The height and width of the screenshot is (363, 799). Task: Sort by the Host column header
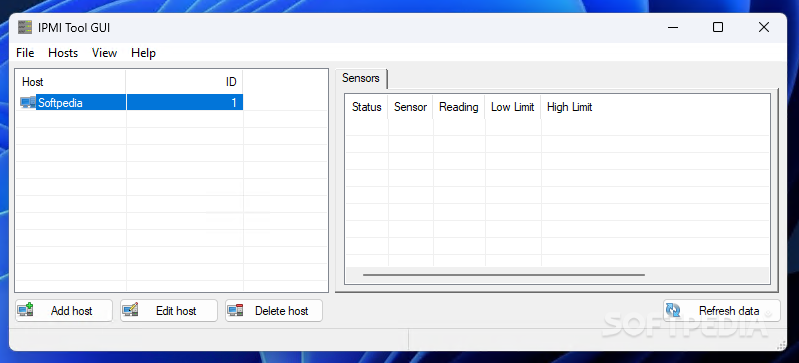click(x=71, y=82)
